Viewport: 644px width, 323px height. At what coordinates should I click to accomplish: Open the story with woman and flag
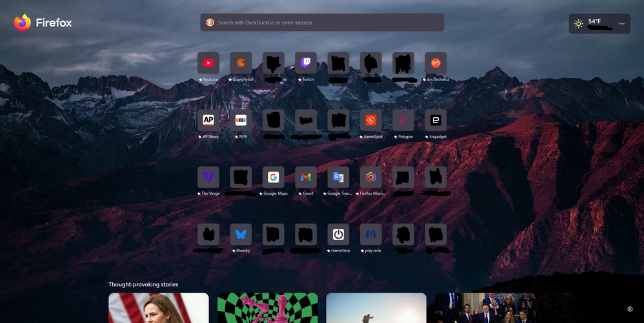coord(159,308)
